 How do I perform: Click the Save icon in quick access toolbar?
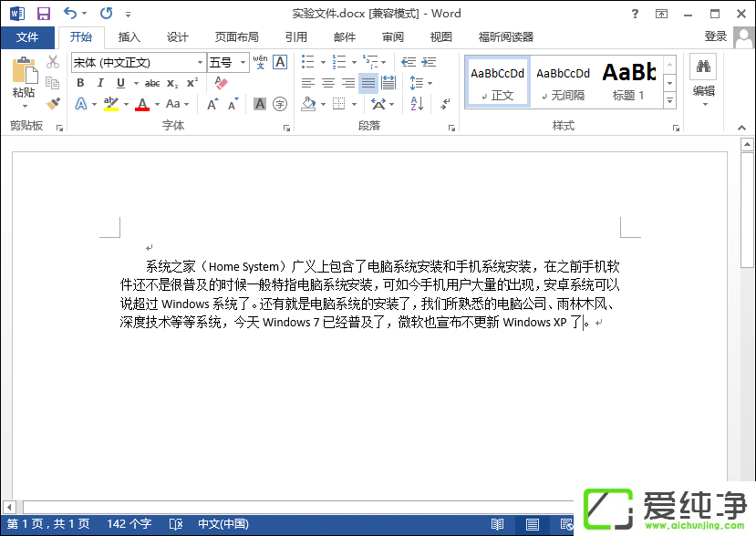(43, 14)
